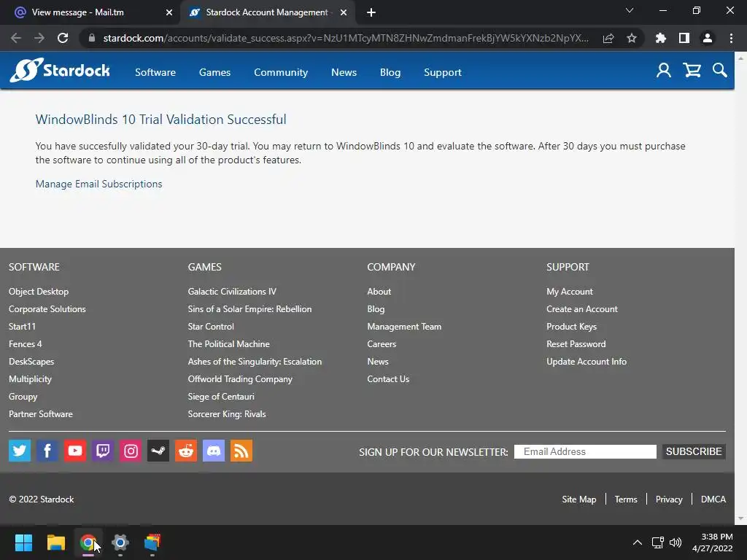Close the Mail.tm tab
This screenshot has width=747, height=560.
pos(169,12)
